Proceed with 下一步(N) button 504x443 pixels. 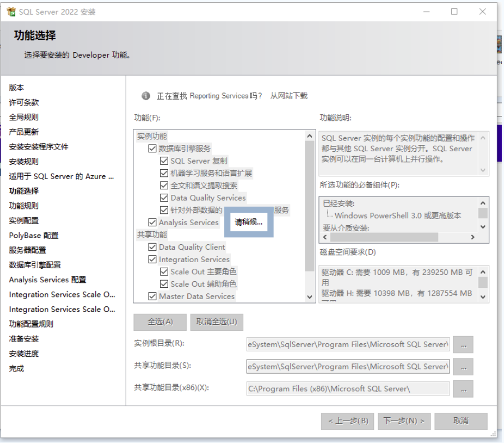[x=404, y=421]
